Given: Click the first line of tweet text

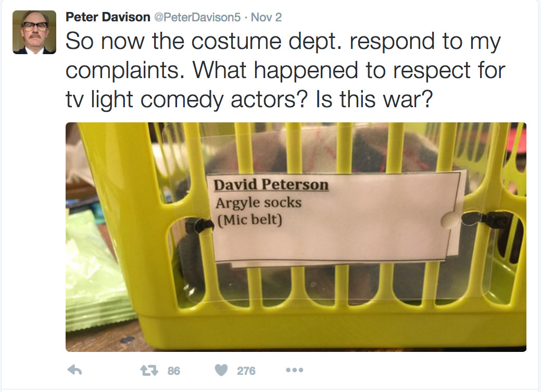Looking at the screenshot, I should [x=283, y=42].
